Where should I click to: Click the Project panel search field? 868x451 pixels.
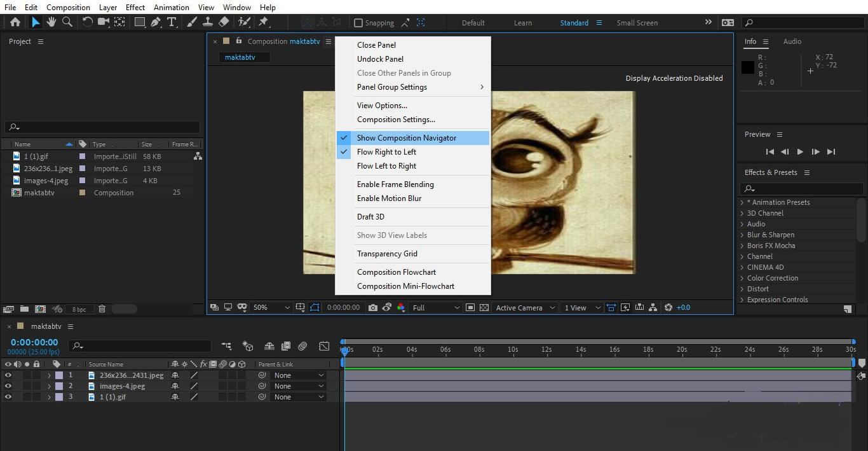click(102, 127)
